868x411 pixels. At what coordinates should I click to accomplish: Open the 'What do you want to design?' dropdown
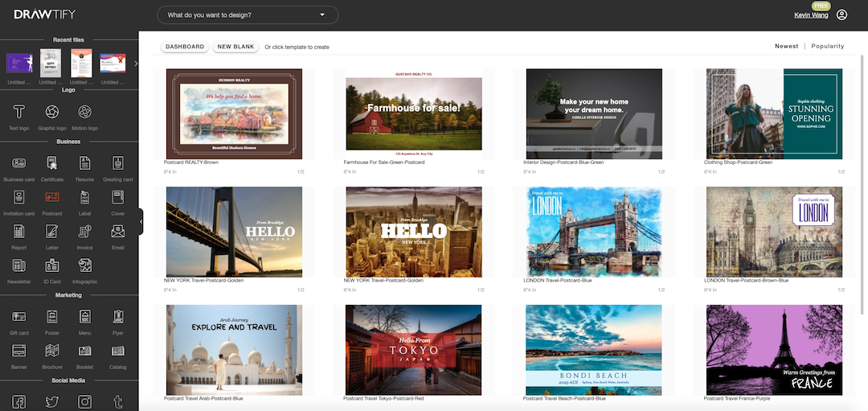pyautogui.click(x=248, y=15)
